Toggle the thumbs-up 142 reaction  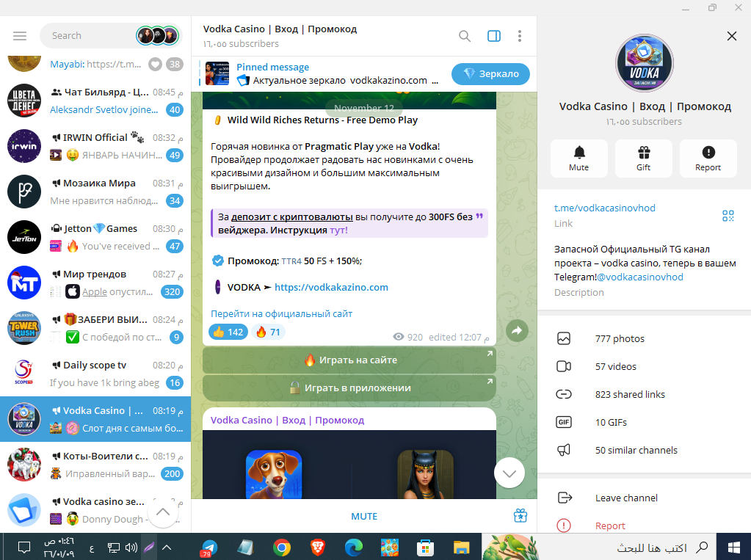[228, 332]
